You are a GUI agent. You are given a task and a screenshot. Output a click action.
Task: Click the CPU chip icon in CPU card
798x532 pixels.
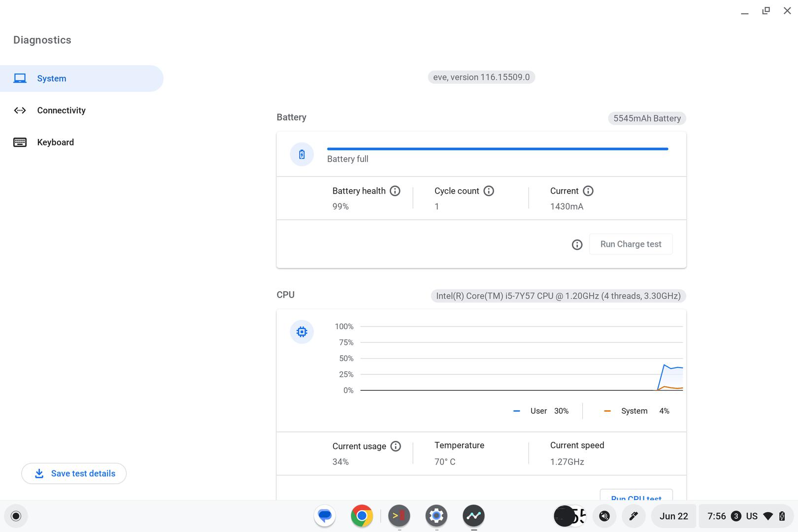(x=302, y=332)
